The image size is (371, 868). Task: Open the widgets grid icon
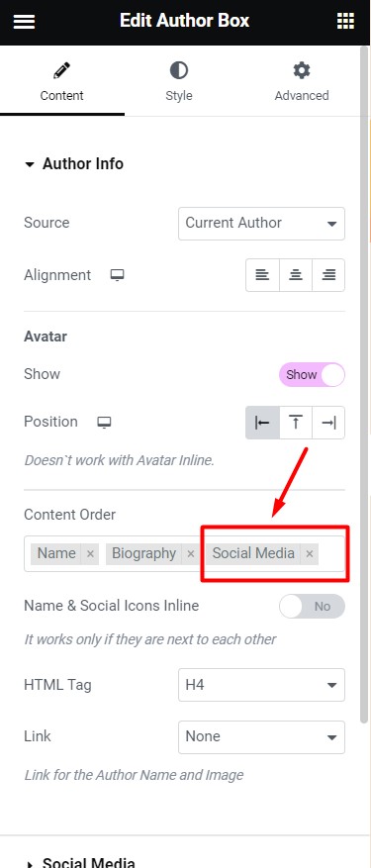click(x=345, y=21)
